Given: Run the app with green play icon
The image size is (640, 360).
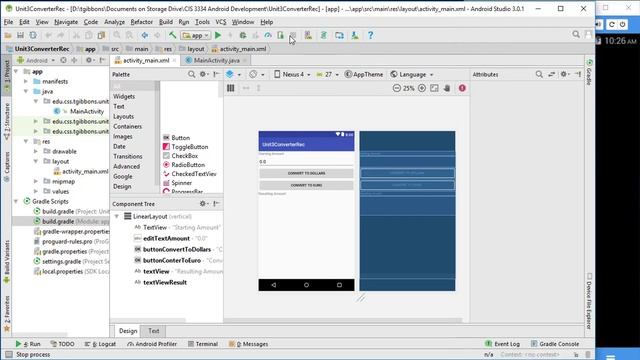Looking at the screenshot, I should pos(218,36).
